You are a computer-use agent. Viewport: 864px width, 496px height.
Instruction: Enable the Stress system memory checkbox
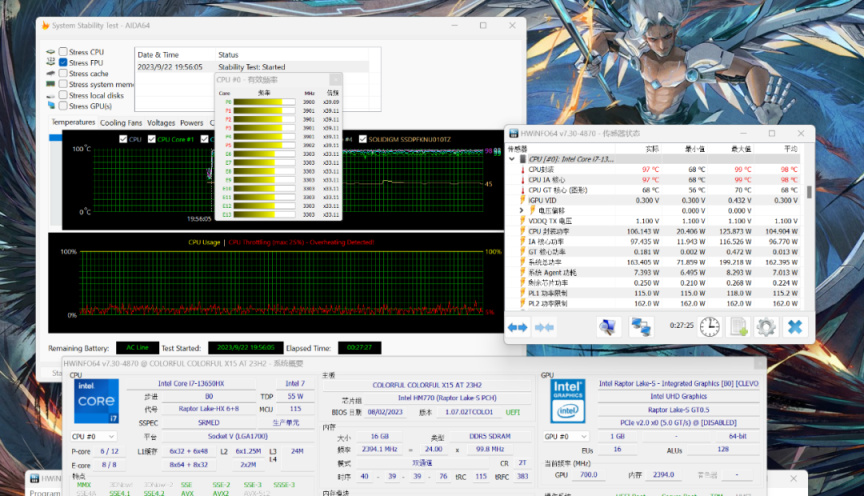click(63, 84)
